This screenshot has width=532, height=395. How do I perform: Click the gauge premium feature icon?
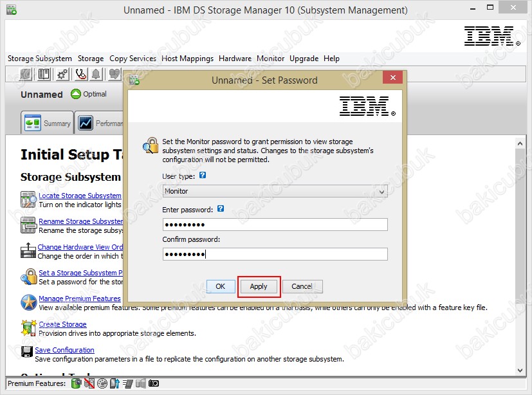pyautogui.click(x=102, y=383)
